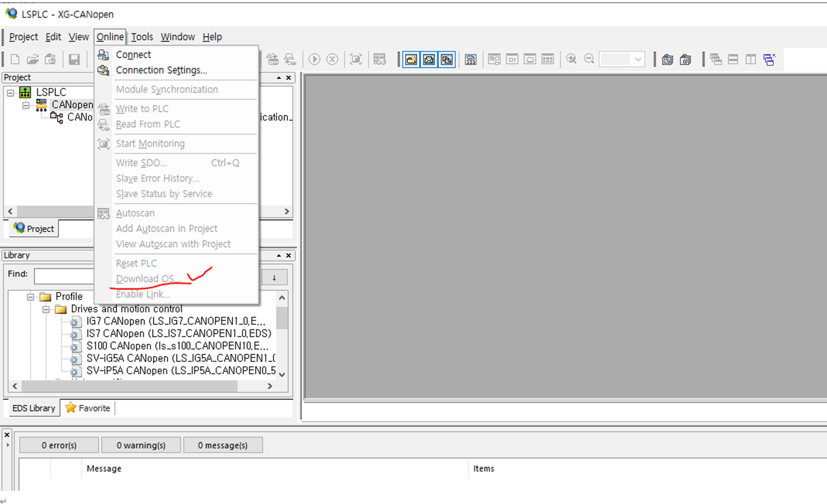This screenshot has height=504, width=827.
Task: Click the Autoscan toolbar icon
Action: coord(380,59)
